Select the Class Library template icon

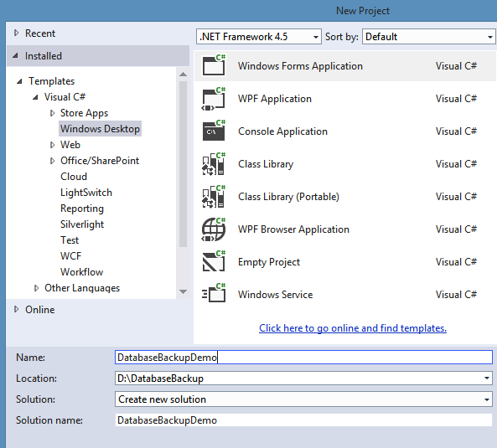tap(214, 163)
